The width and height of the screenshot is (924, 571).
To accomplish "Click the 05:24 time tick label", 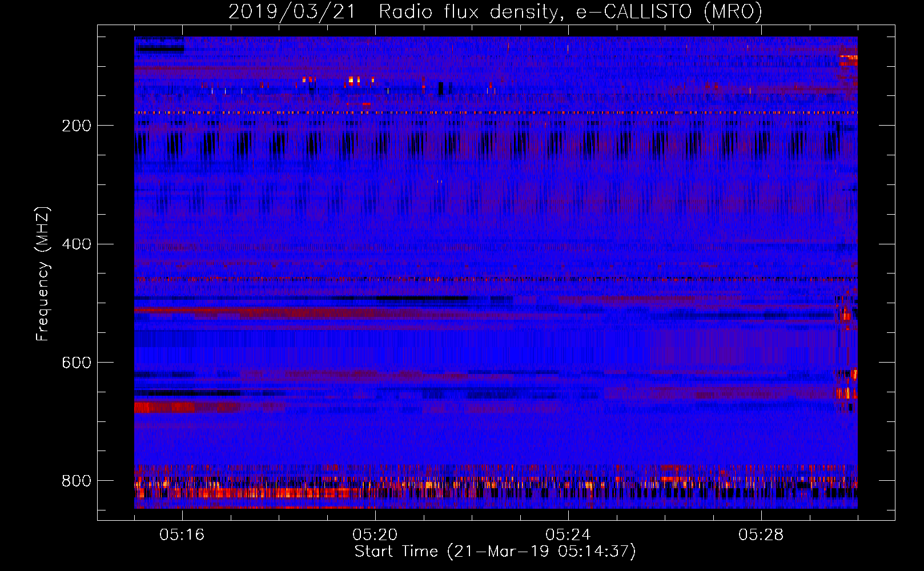I will coord(568,535).
